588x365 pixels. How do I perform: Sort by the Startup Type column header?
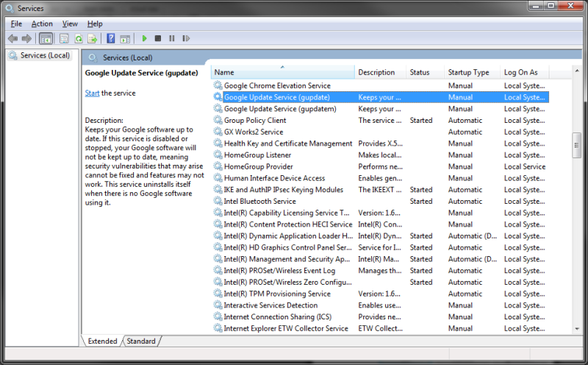coord(472,72)
